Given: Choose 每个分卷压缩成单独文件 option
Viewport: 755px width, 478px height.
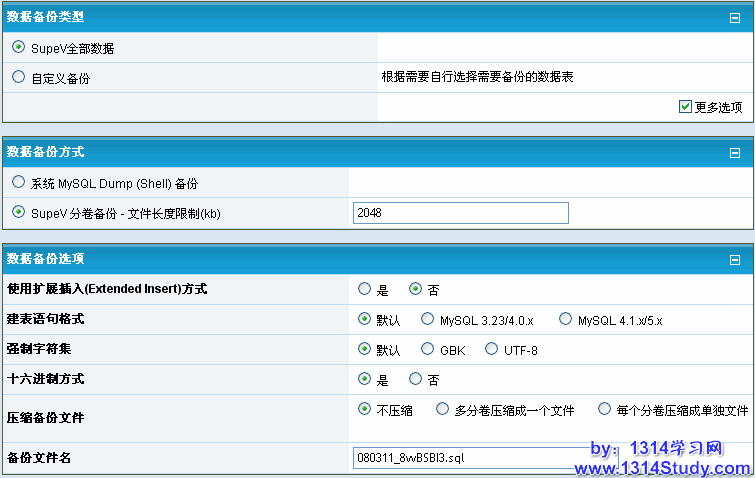Looking at the screenshot, I should [604, 409].
